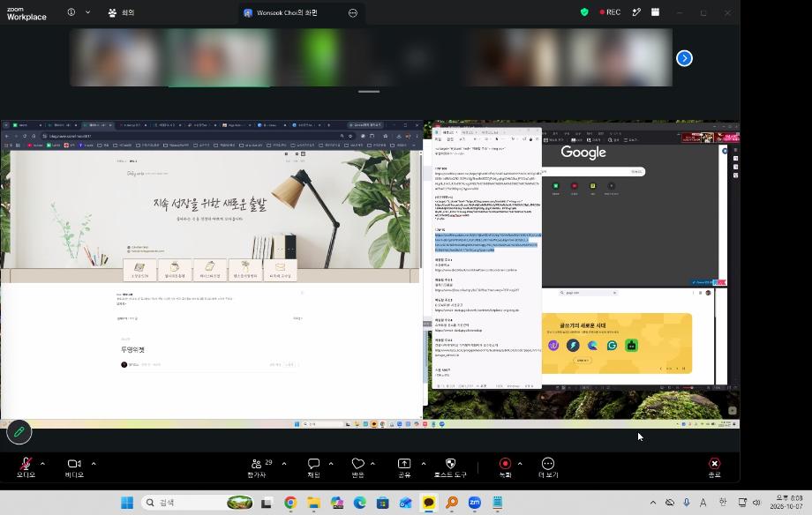This screenshot has height=515, width=812.
Task: Click the Zoom icon in the taskbar
Action: [474, 502]
